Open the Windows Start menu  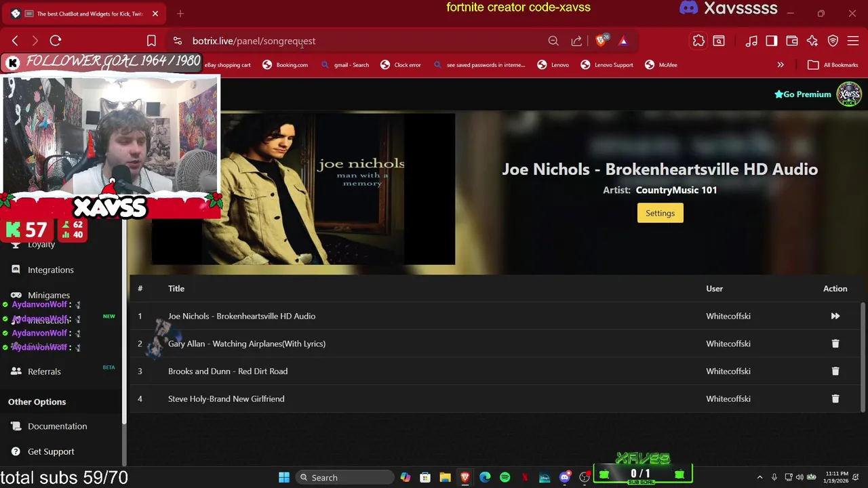[x=284, y=477]
